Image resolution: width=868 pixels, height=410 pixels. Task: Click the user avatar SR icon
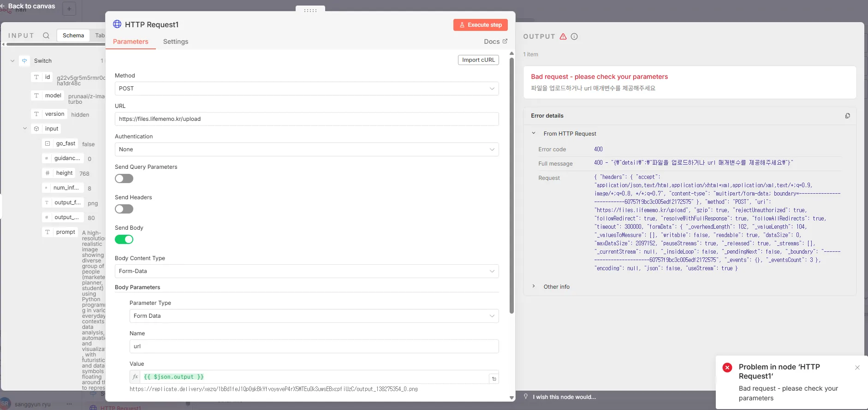5,404
